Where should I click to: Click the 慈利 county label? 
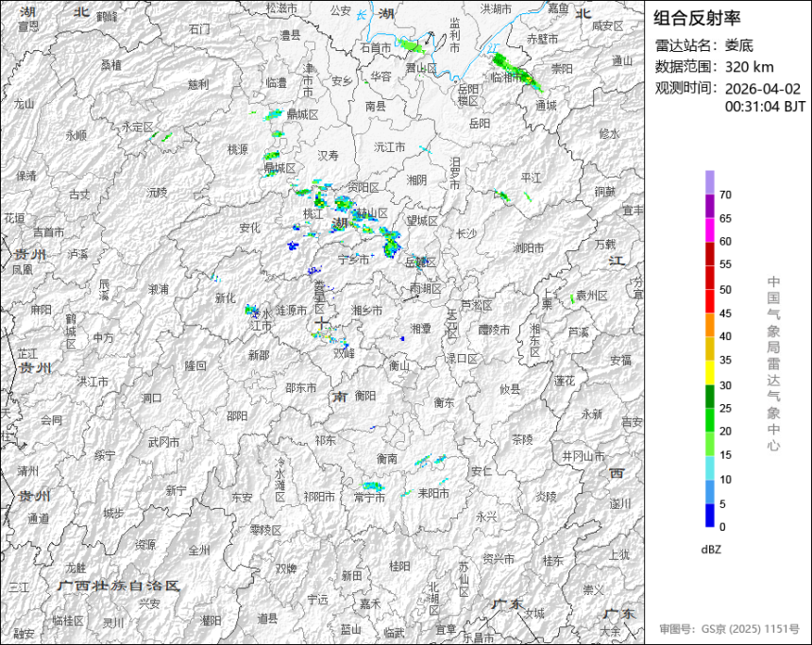[x=198, y=84]
